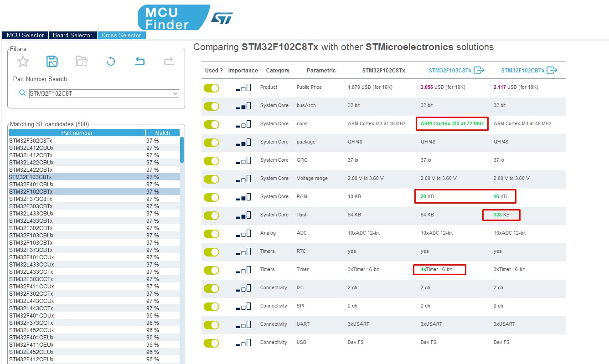Screen dimensions: 609x364
Task: Redo filter change arrow icon
Action: click(169, 61)
